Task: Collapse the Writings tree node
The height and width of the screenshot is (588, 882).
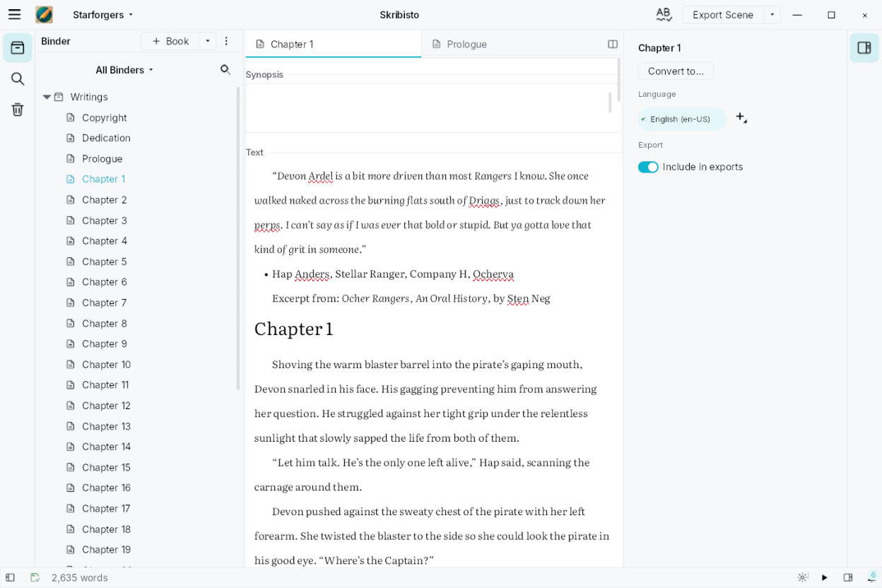Action: (47, 97)
